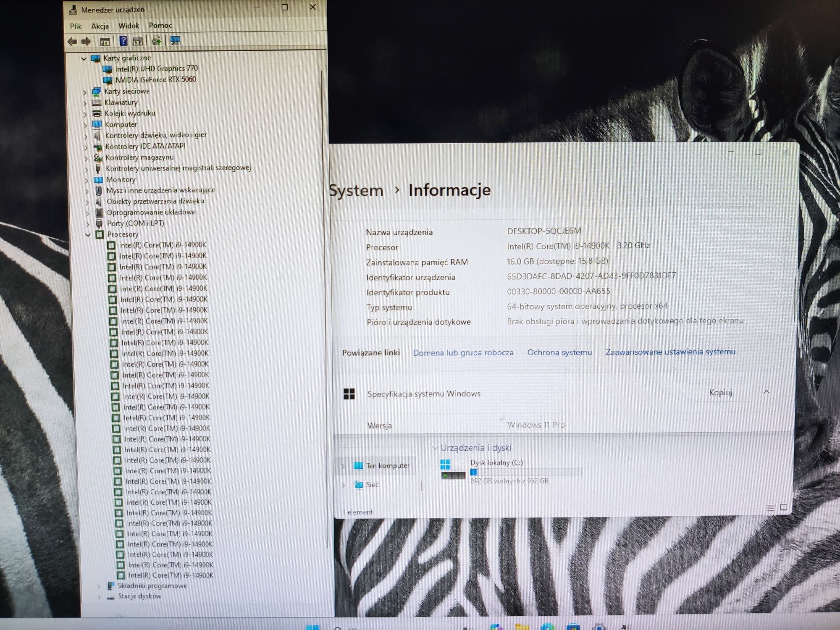Image resolution: width=840 pixels, height=630 pixels.
Task: Switch Explorer to large icons view
Action: pos(783,507)
